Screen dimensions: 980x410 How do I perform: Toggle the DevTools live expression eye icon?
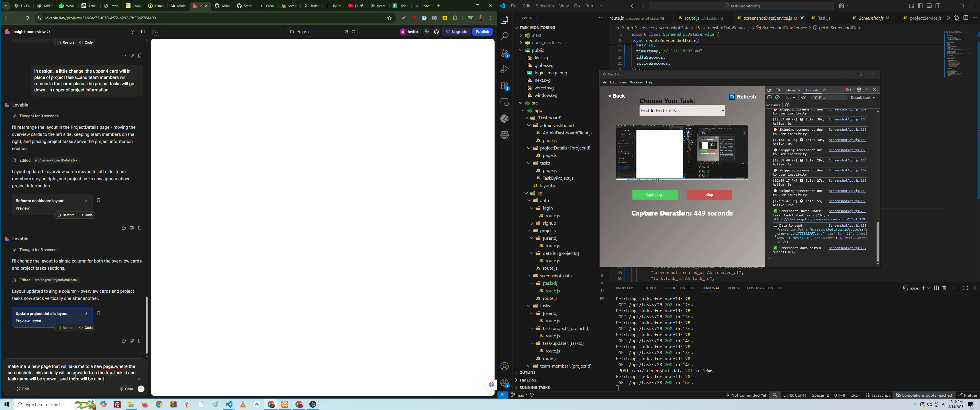[803, 98]
